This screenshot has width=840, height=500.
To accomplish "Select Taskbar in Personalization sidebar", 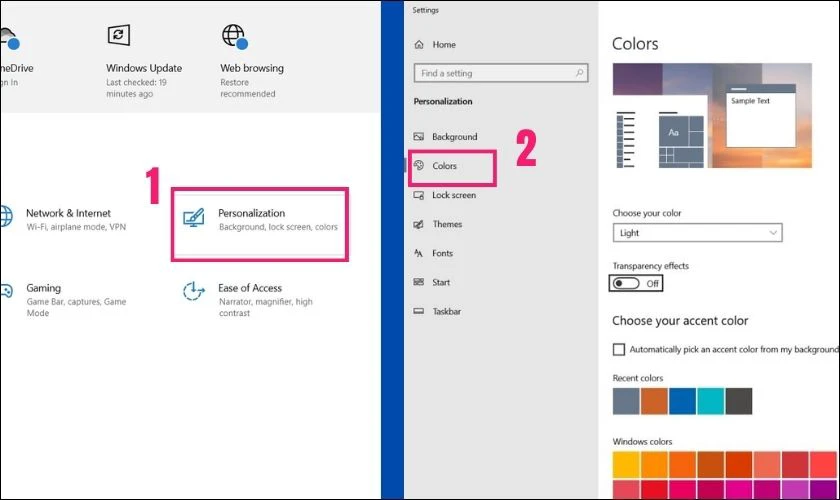I will (x=446, y=312).
